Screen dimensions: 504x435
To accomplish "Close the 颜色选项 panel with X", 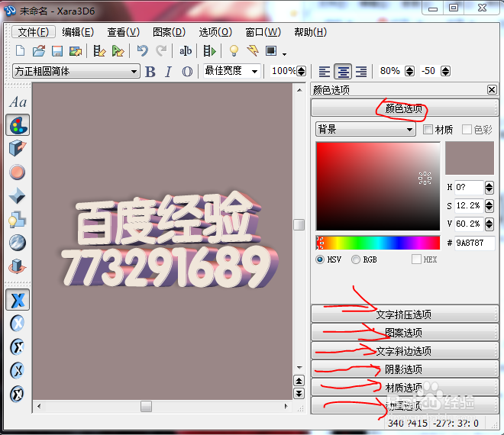I will click(x=492, y=89).
